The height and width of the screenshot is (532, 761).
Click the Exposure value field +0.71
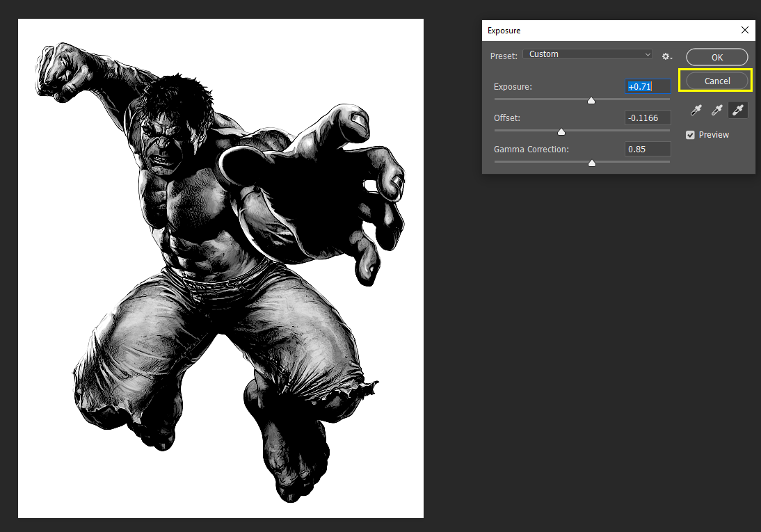tap(648, 86)
